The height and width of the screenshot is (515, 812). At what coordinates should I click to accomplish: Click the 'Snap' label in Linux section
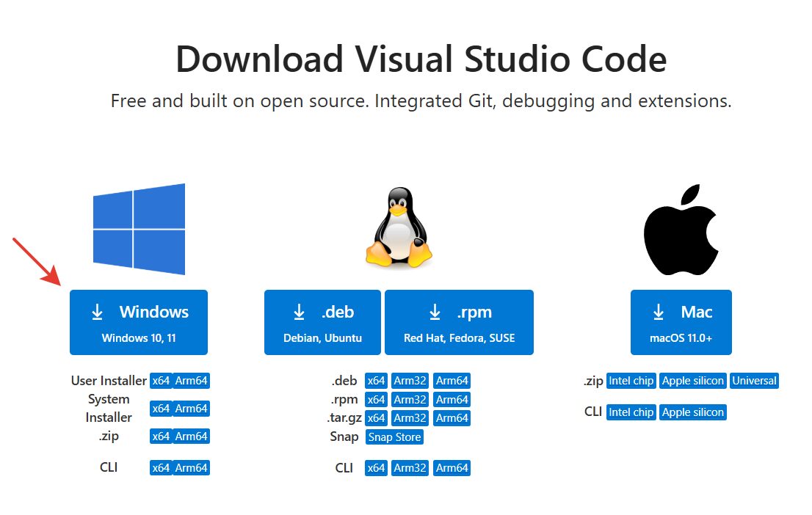(344, 437)
